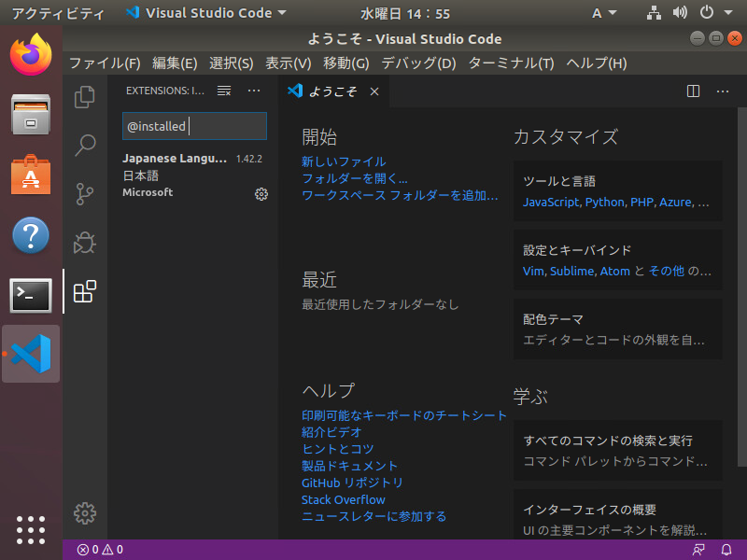
Task: Click the JavaScript language link
Action: tap(551, 203)
